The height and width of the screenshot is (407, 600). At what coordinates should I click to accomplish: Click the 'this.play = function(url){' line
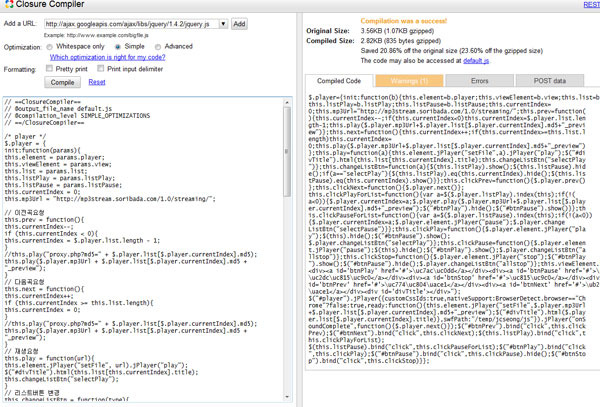pyautogui.click(x=49, y=358)
